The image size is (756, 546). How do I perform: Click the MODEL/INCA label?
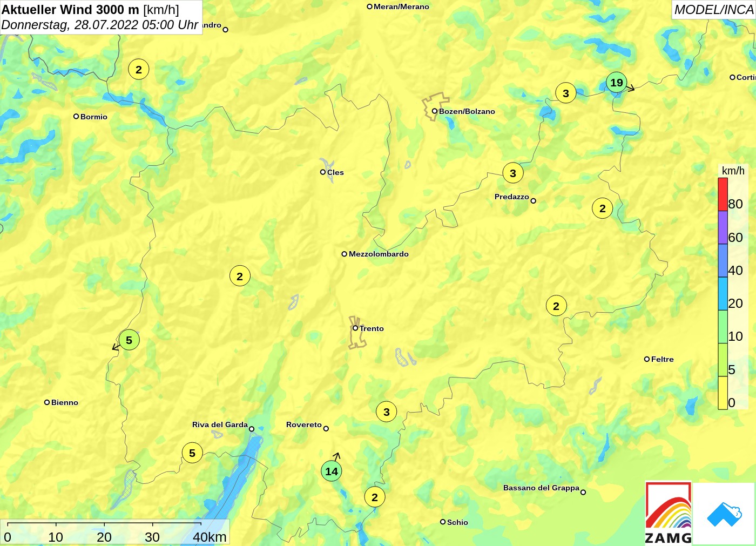[x=713, y=10]
